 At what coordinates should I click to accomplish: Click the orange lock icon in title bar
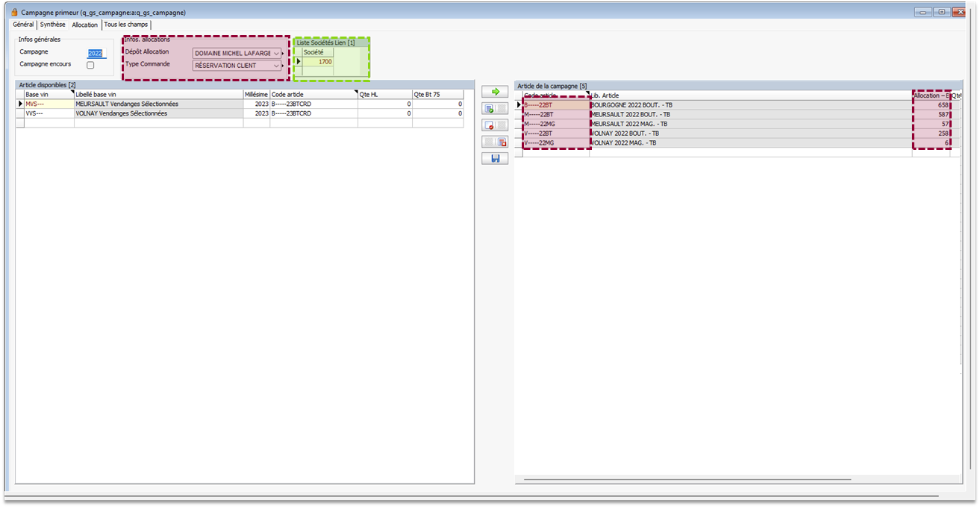pyautogui.click(x=14, y=13)
